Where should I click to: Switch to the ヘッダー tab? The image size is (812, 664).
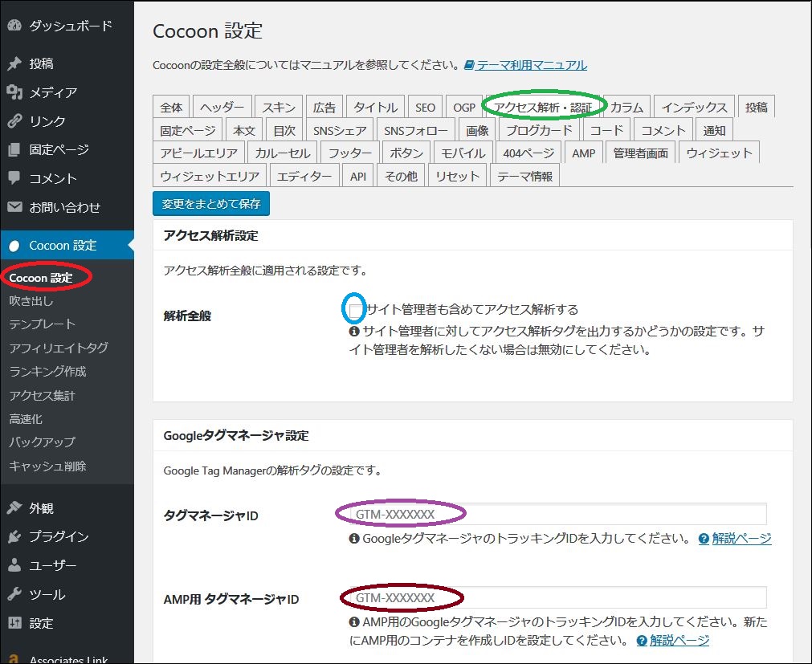coord(222,107)
